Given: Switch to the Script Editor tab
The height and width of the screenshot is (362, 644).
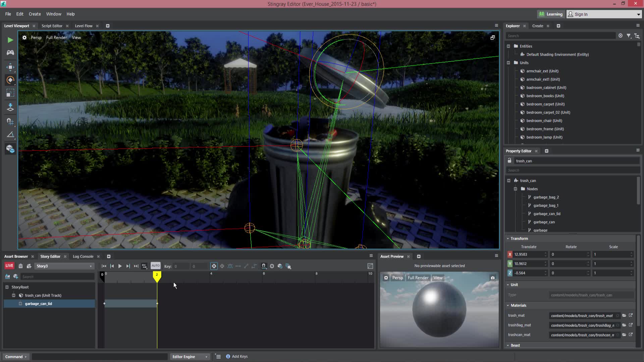Looking at the screenshot, I should coord(52,26).
